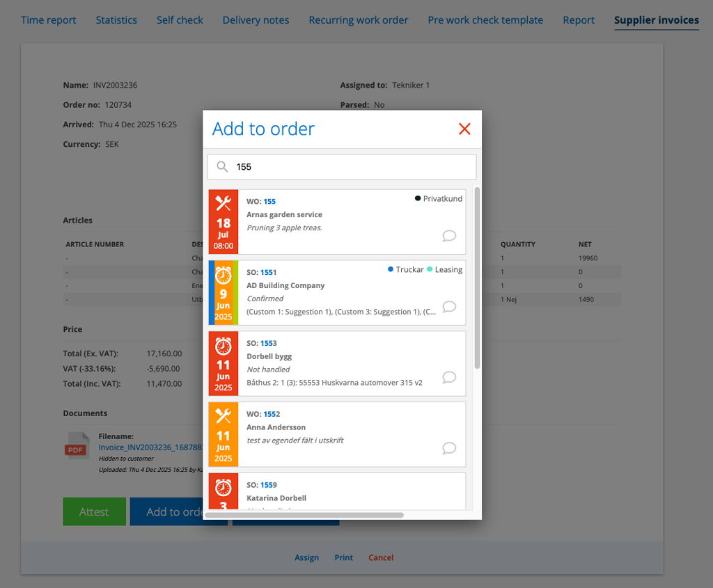This screenshot has height=588, width=713.
Task: Click the Assign link at the bottom
Action: click(x=306, y=557)
